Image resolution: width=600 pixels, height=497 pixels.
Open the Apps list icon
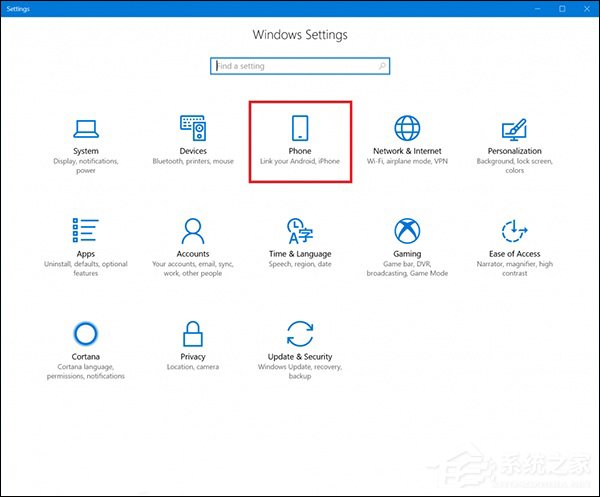pos(86,230)
